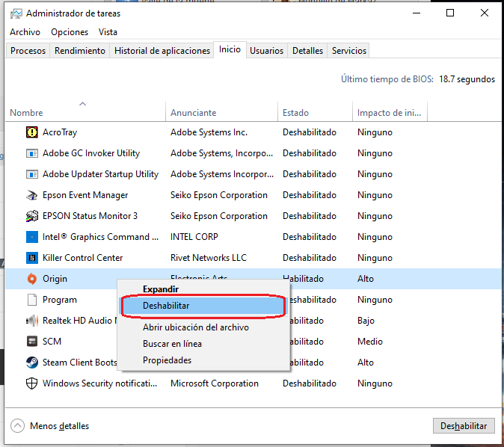This screenshot has height=447, width=504.
Task: Open the Opciones menu
Action: (x=70, y=32)
